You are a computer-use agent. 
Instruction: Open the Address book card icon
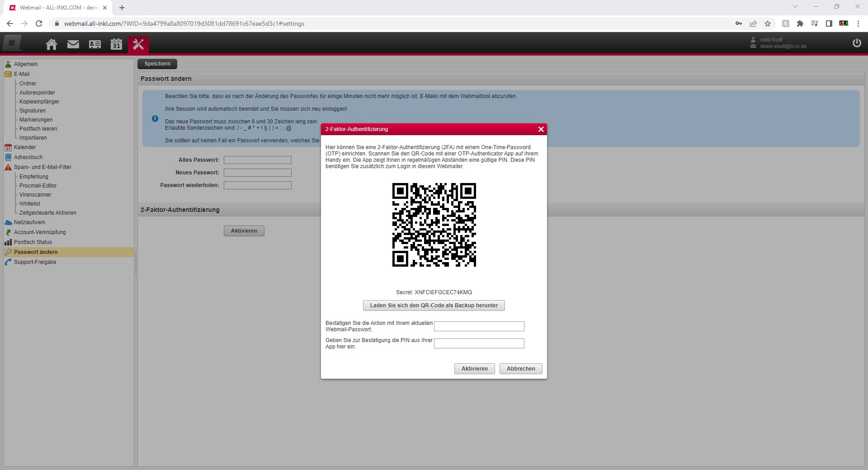(x=95, y=44)
